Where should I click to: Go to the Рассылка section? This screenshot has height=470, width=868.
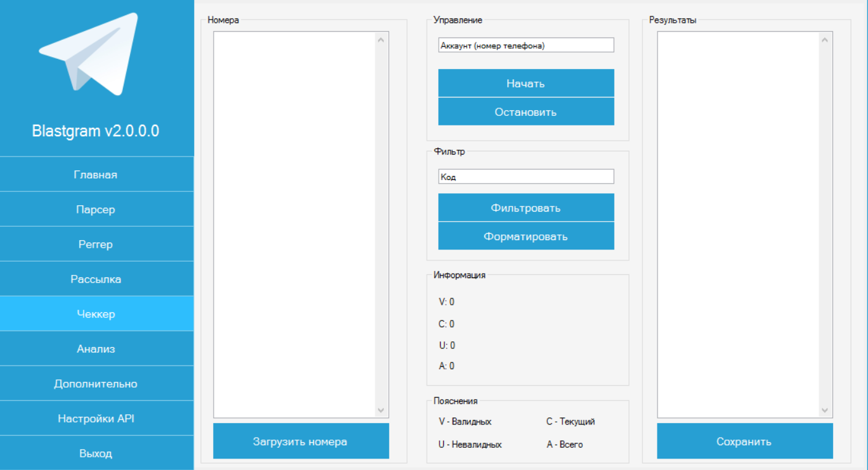click(x=96, y=279)
